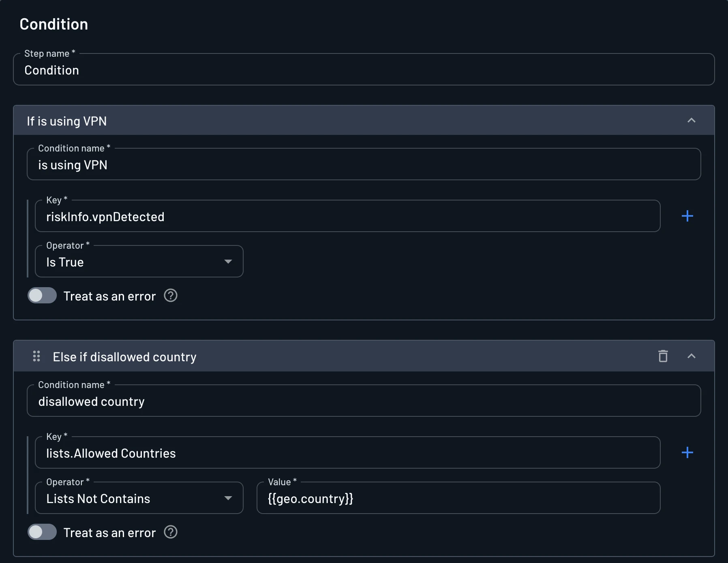Open the Is True operator dropdown
The image size is (728, 563).
pos(139,262)
